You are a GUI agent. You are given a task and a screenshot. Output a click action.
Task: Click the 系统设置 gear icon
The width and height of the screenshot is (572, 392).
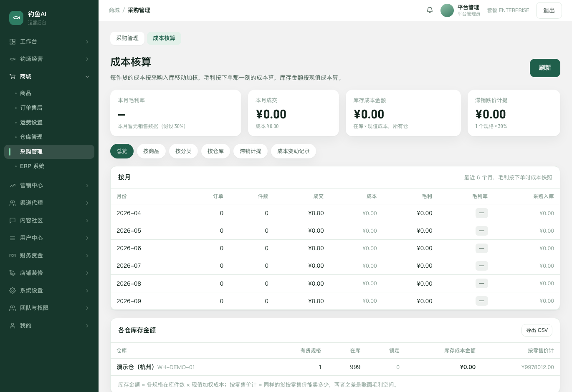[x=13, y=291]
